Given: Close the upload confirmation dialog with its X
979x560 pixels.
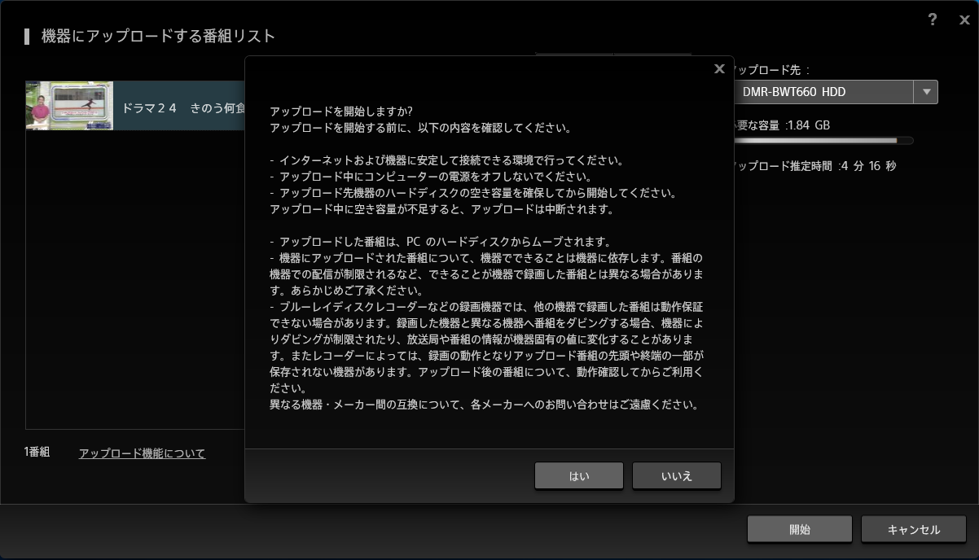Looking at the screenshot, I should pos(719,69).
